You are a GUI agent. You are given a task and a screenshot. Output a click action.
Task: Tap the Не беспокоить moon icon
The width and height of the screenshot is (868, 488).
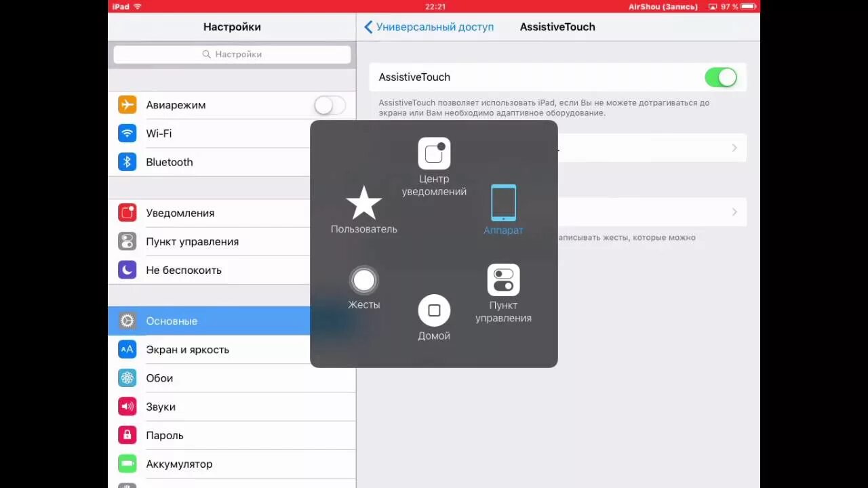(127, 270)
